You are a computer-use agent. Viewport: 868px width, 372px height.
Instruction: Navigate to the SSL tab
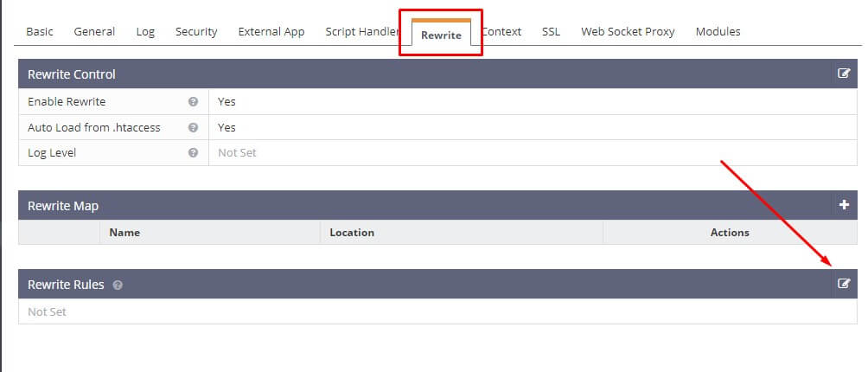551,31
